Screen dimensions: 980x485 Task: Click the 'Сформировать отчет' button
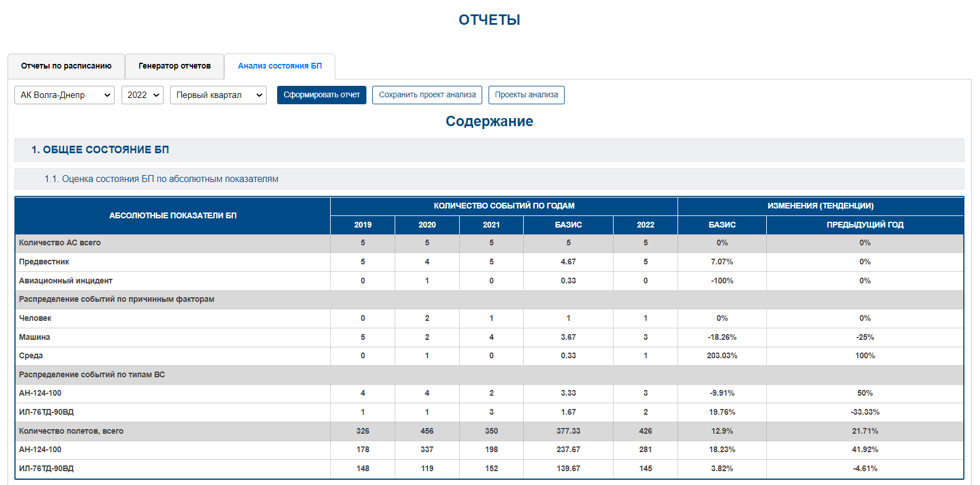click(321, 95)
